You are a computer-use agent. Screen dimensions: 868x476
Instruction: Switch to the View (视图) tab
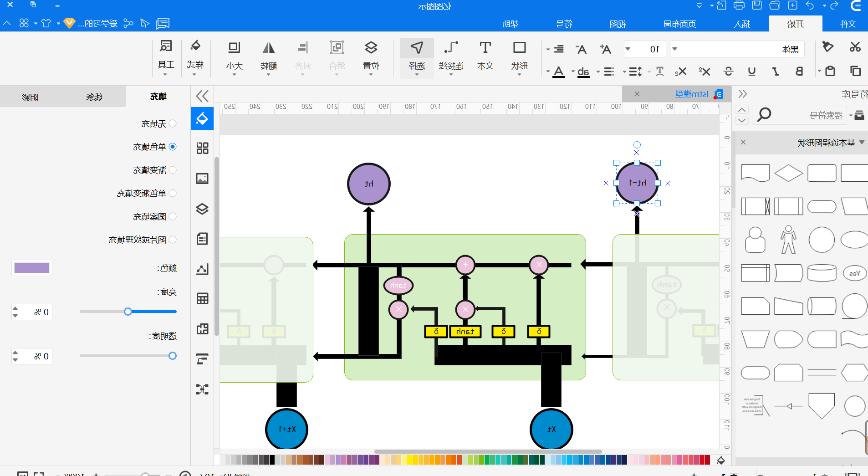[618, 24]
